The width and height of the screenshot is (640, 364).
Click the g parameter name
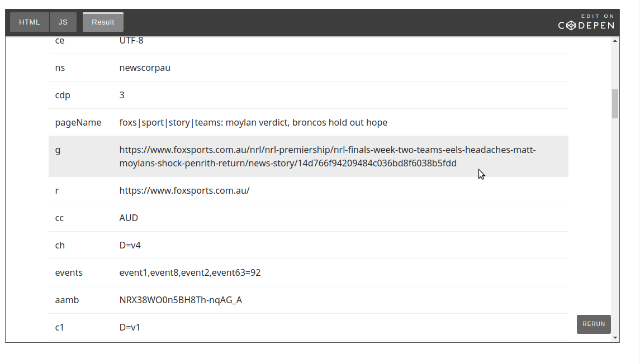[58, 150]
